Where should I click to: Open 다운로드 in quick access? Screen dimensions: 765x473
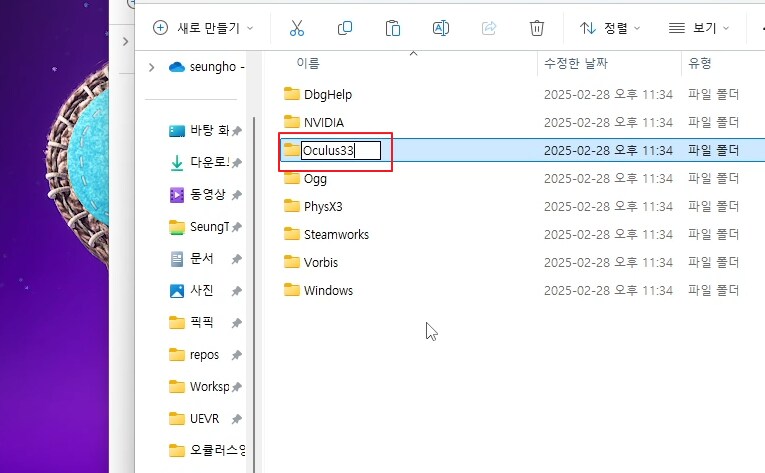pyautogui.click(x=199, y=162)
